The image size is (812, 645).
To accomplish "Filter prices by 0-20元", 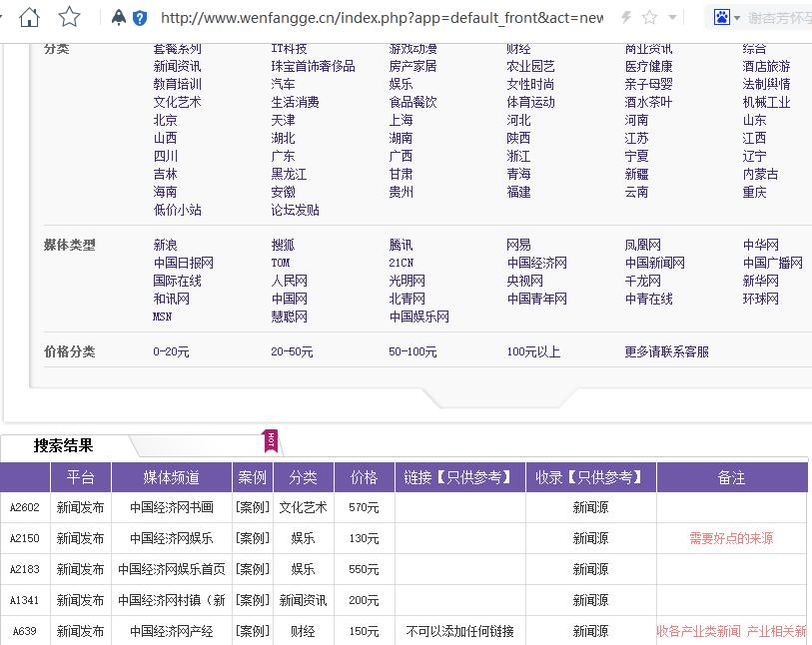I will coord(171,352).
